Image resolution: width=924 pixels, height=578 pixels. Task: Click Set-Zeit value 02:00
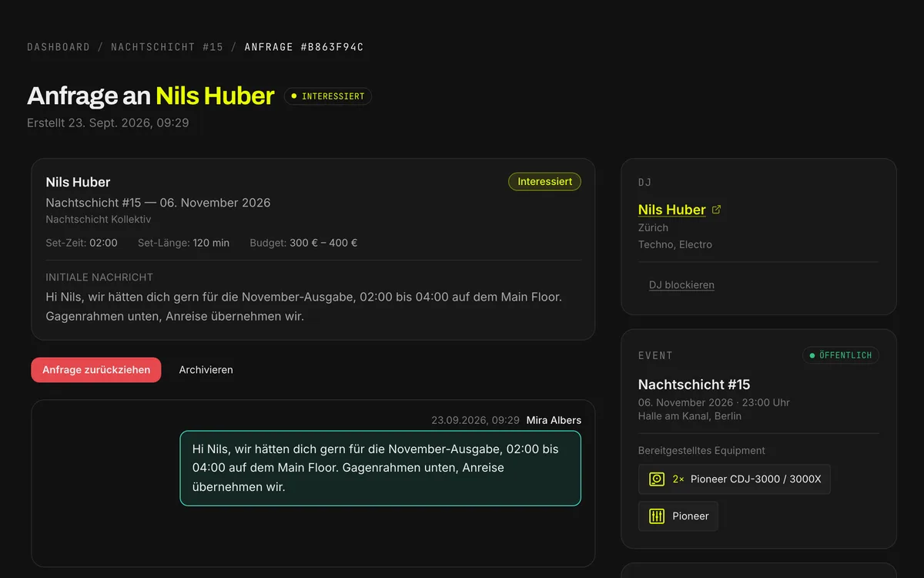pyautogui.click(x=103, y=243)
